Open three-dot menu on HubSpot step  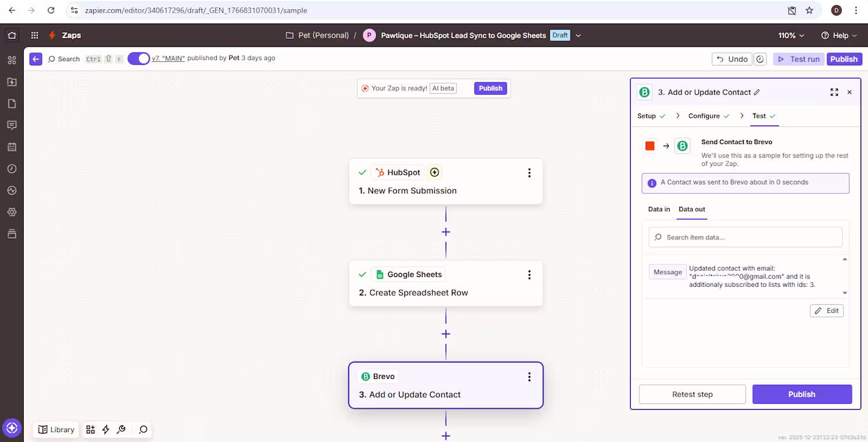point(529,173)
